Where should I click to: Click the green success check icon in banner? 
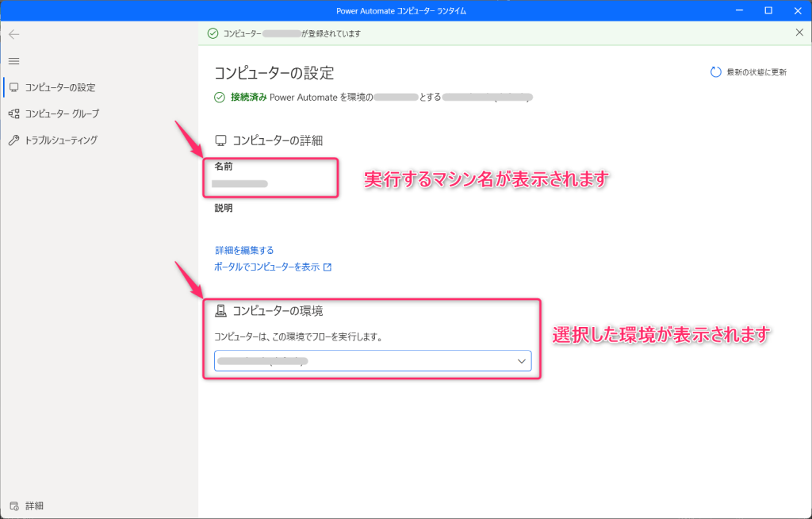(x=213, y=33)
